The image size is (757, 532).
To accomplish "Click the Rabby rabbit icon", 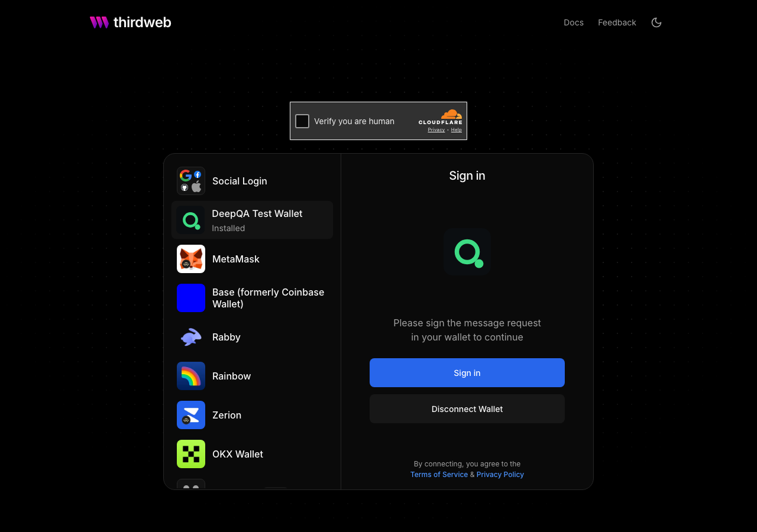I will coord(191,337).
